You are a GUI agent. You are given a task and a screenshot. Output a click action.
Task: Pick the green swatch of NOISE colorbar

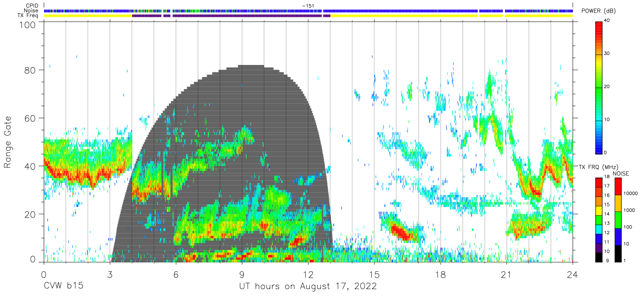click(618, 219)
